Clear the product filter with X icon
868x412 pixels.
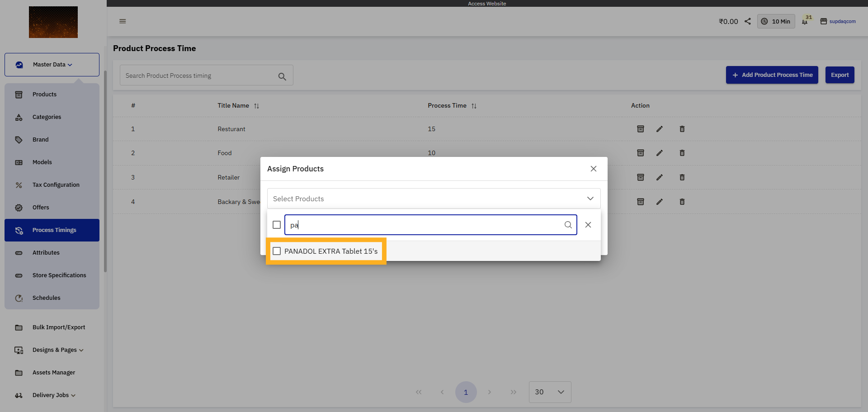[x=588, y=225]
